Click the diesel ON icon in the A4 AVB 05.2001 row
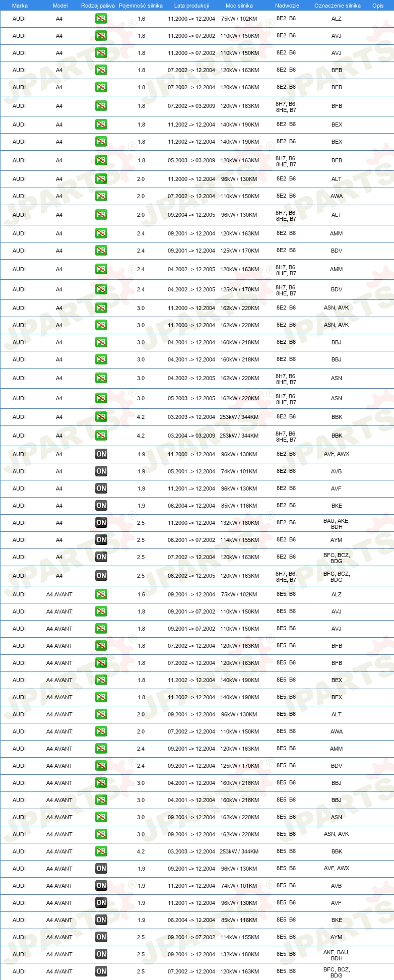Image resolution: width=394 pixels, height=980 pixels. pyautogui.click(x=101, y=471)
